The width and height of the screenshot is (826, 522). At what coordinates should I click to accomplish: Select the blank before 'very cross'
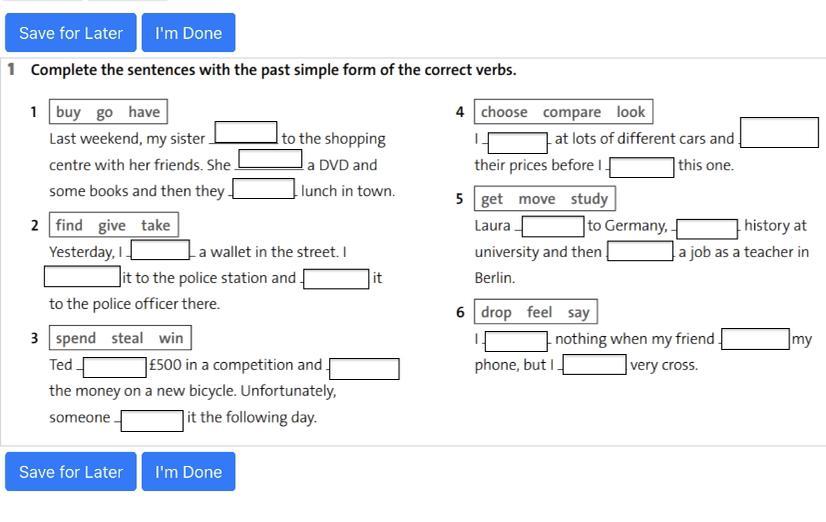[x=595, y=365]
